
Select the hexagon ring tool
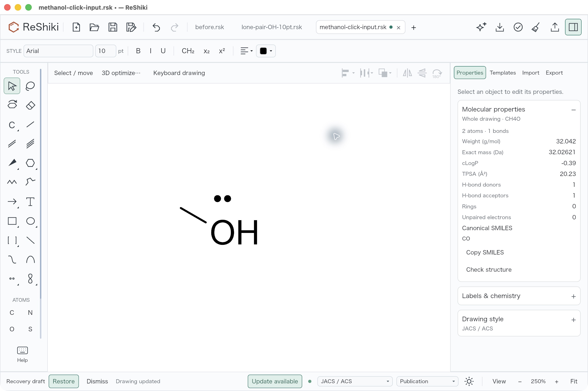click(x=30, y=163)
